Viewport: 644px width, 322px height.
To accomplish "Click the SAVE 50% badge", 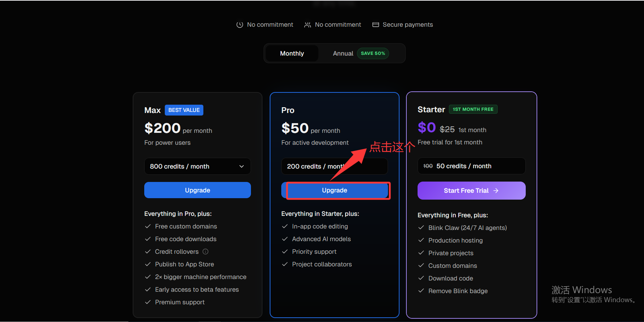I will click(x=373, y=53).
